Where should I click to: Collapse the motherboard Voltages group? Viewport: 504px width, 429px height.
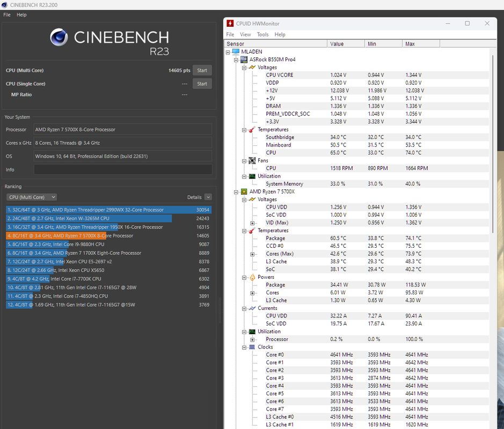(x=244, y=68)
